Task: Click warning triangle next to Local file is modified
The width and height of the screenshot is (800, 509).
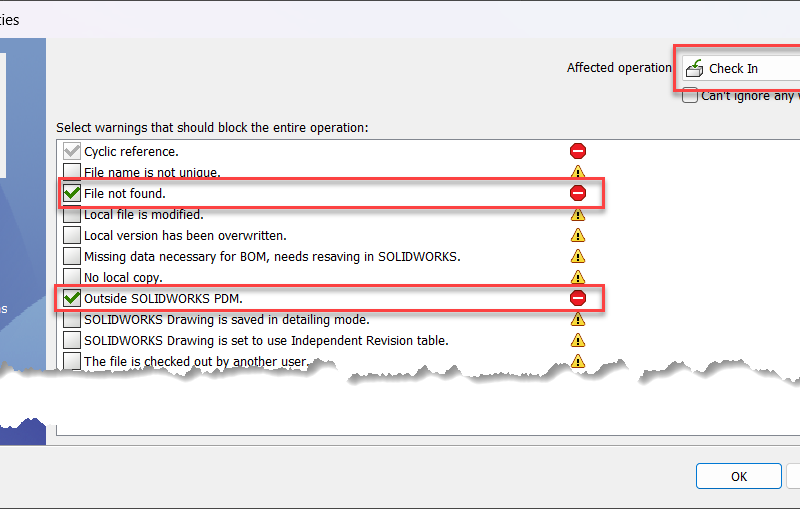Action: coord(577,214)
